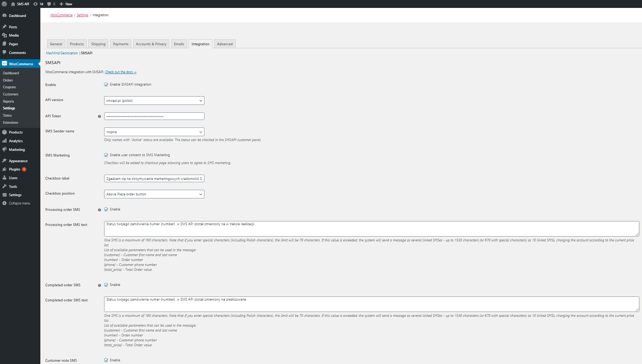Click the sidebar Settings sliders icon
This screenshot has height=364, width=642.
pyautogui.click(x=5, y=195)
